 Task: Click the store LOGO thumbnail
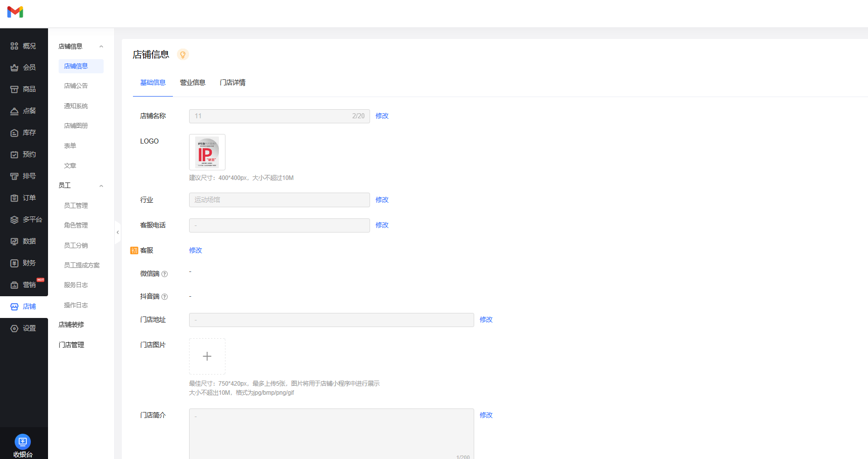(x=207, y=152)
